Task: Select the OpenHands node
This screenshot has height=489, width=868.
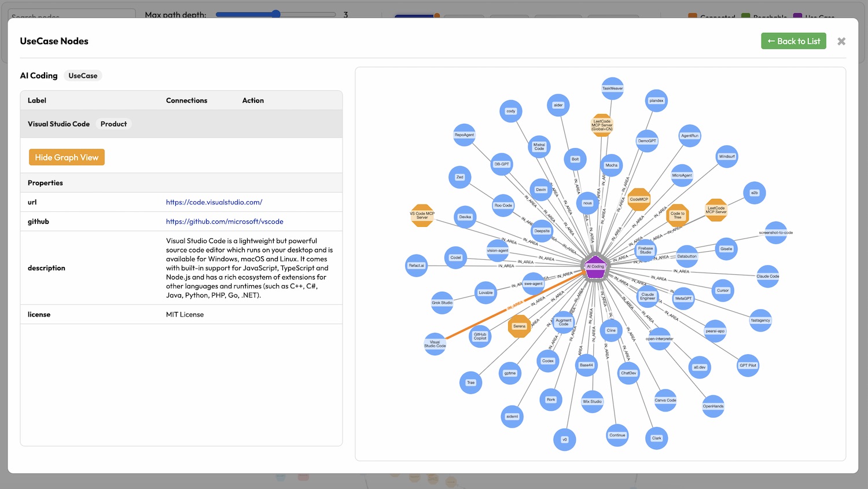Action: coord(713,406)
